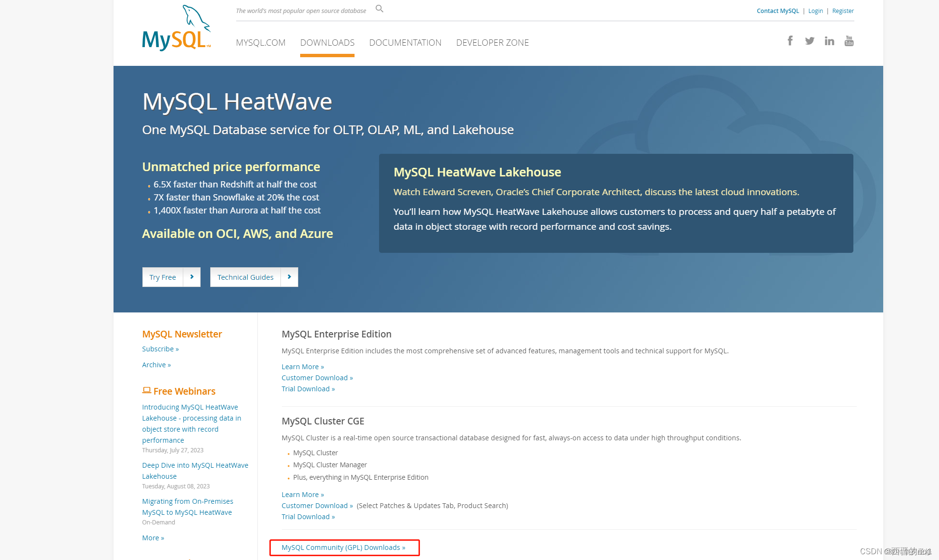Click the Register link
This screenshot has height=560, width=939.
pyautogui.click(x=843, y=11)
